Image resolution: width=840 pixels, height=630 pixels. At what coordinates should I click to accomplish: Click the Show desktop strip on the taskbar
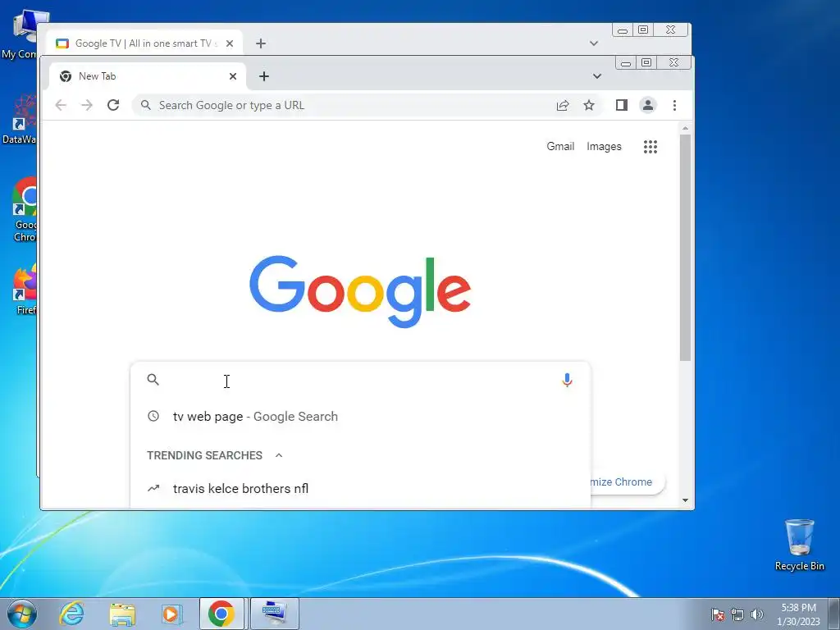(x=834, y=614)
